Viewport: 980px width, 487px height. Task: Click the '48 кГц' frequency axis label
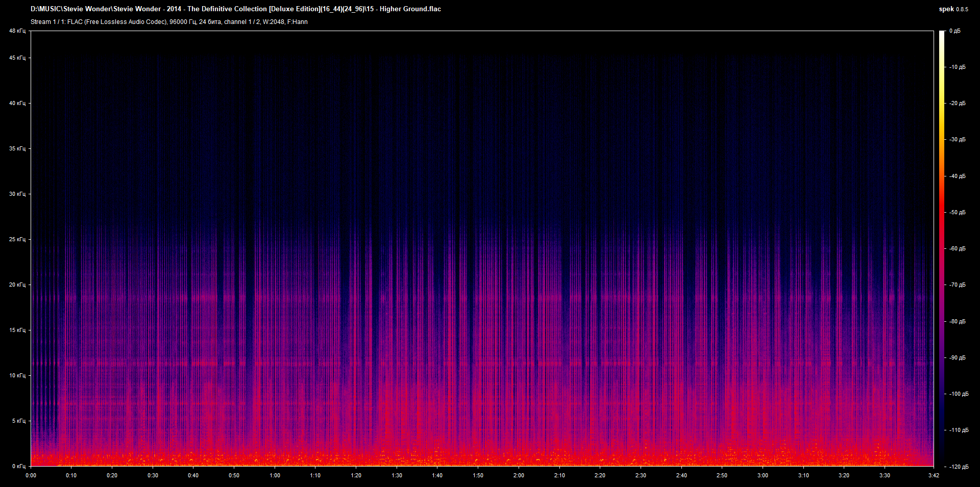(x=17, y=31)
